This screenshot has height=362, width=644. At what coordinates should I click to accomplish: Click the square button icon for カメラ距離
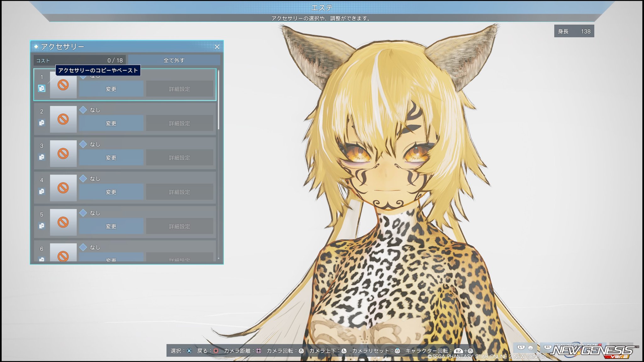pyautogui.click(x=258, y=351)
